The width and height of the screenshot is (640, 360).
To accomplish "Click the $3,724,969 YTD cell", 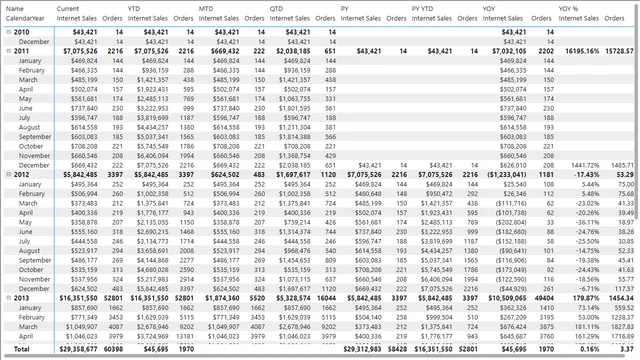I will point(152,336).
